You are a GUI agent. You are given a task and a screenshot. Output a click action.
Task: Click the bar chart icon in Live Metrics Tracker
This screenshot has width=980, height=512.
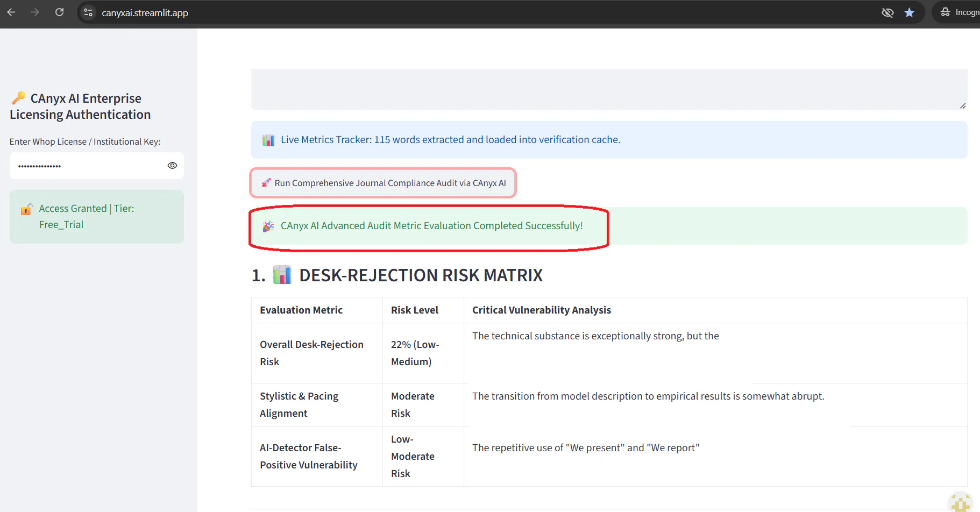[x=268, y=140]
